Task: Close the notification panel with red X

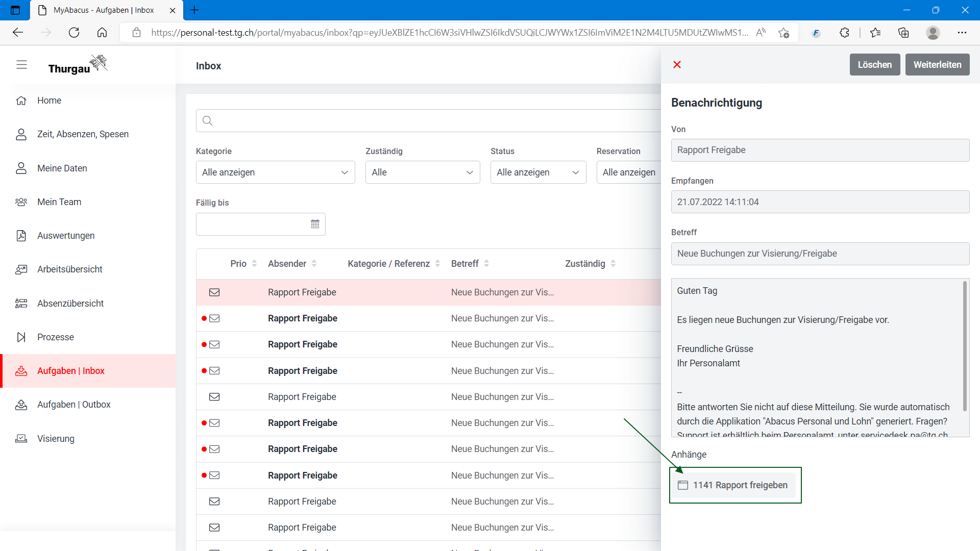Action: [677, 65]
